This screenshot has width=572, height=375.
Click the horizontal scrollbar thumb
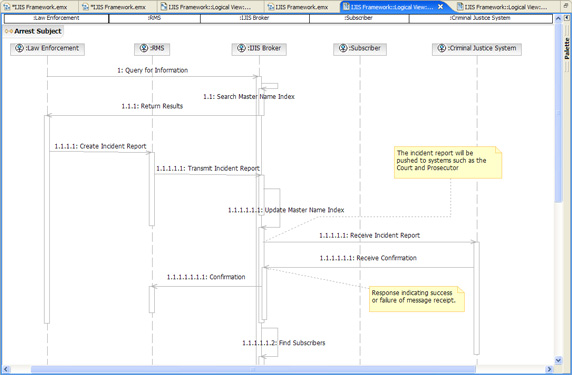coord(253,370)
